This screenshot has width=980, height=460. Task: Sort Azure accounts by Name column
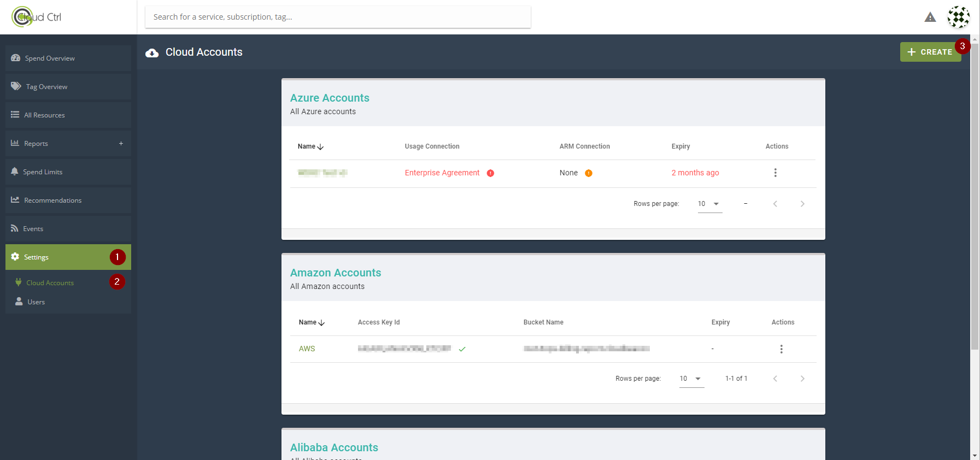tap(310, 146)
